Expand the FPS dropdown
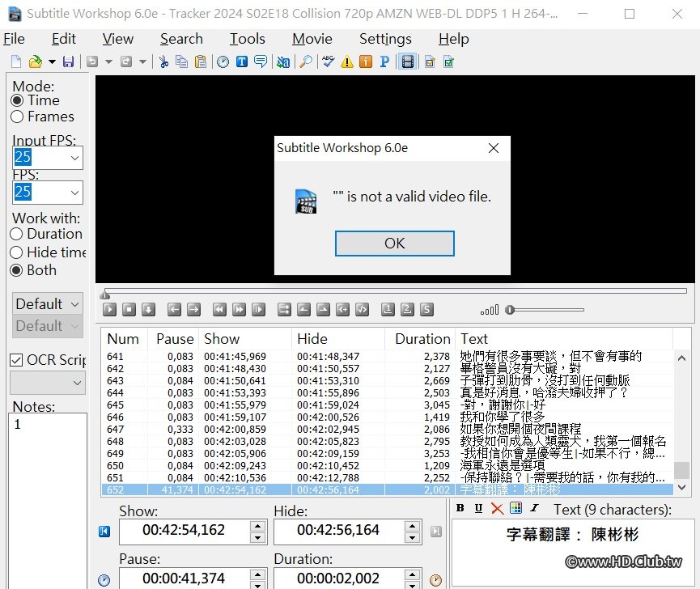 click(74, 193)
